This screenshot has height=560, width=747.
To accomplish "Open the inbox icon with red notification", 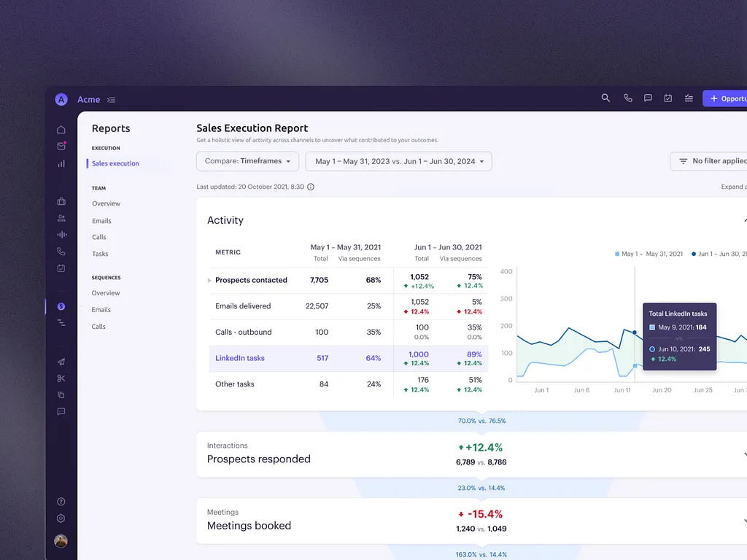I will click(61, 146).
